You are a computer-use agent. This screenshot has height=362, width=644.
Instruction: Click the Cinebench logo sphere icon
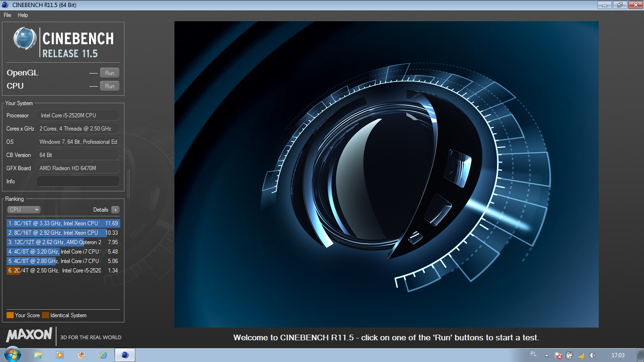[x=25, y=39]
